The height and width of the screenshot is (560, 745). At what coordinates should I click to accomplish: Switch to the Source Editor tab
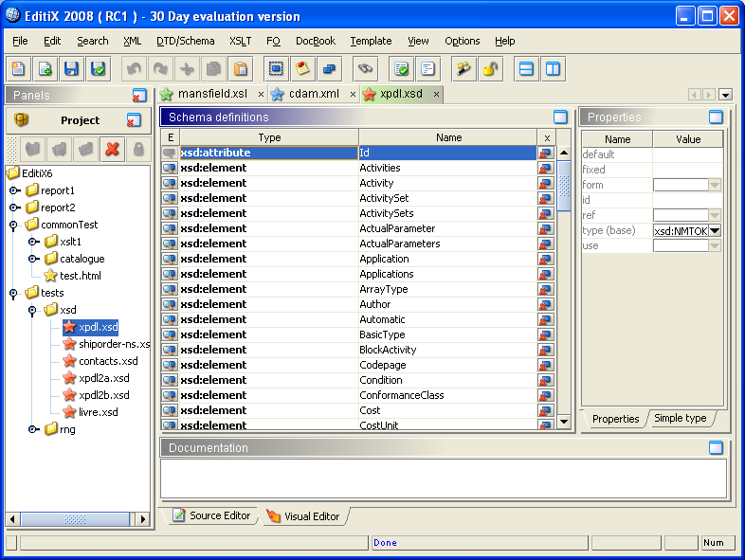tap(211, 515)
